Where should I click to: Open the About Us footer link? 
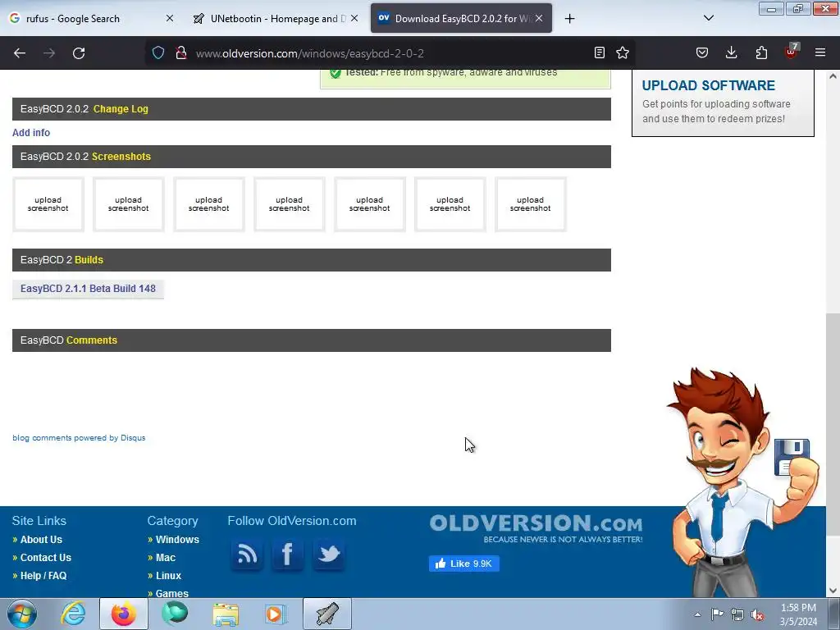point(41,540)
